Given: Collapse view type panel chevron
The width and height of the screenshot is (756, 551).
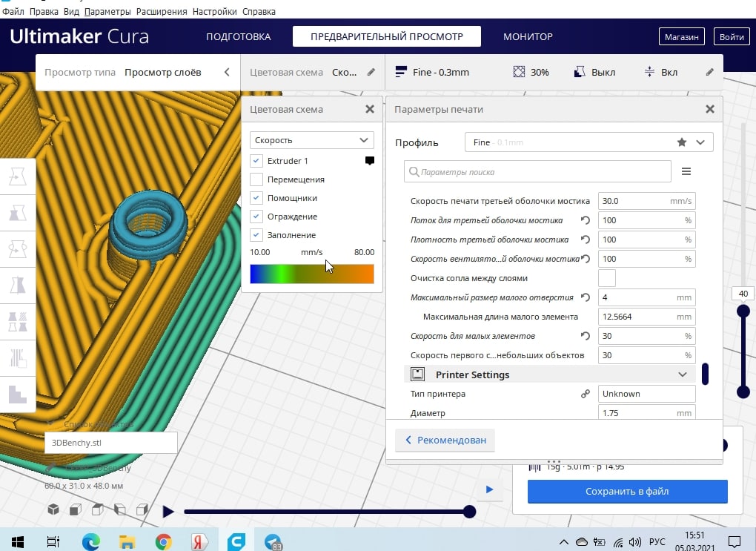Looking at the screenshot, I should pyautogui.click(x=227, y=72).
